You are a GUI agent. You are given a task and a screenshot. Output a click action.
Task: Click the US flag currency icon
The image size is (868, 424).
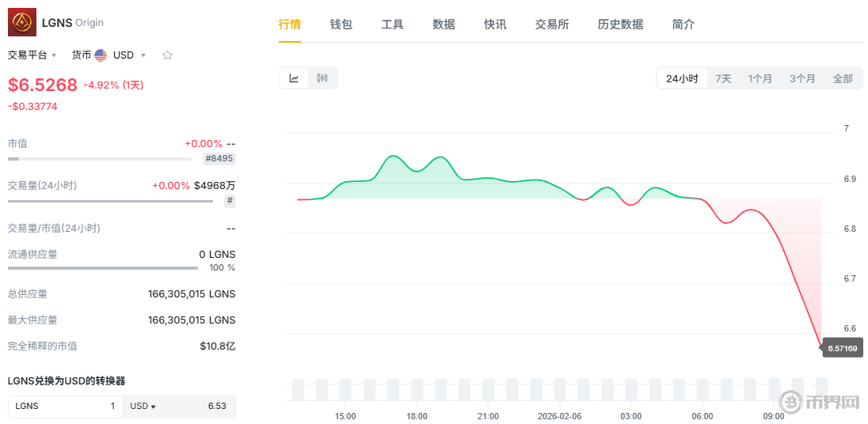pyautogui.click(x=101, y=55)
